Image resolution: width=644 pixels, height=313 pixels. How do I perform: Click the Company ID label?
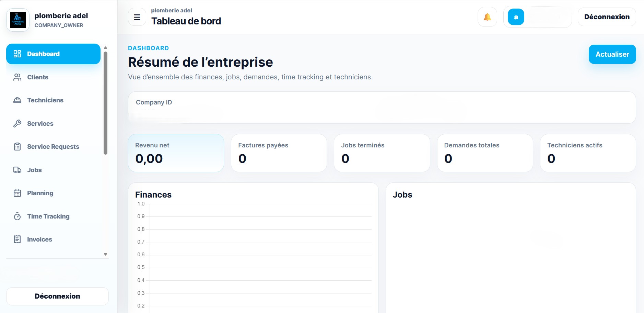(154, 102)
